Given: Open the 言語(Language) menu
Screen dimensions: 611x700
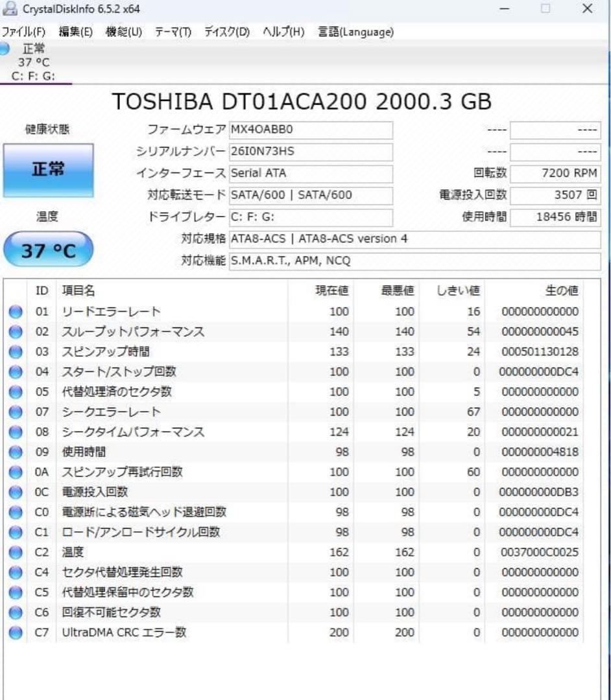Looking at the screenshot, I should pyautogui.click(x=354, y=31).
